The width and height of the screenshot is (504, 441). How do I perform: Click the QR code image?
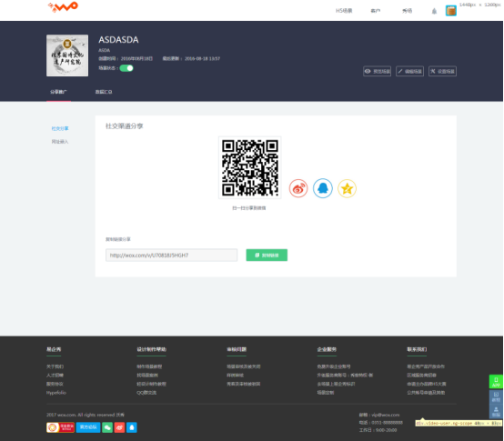pyautogui.click(x=250, y=167)
